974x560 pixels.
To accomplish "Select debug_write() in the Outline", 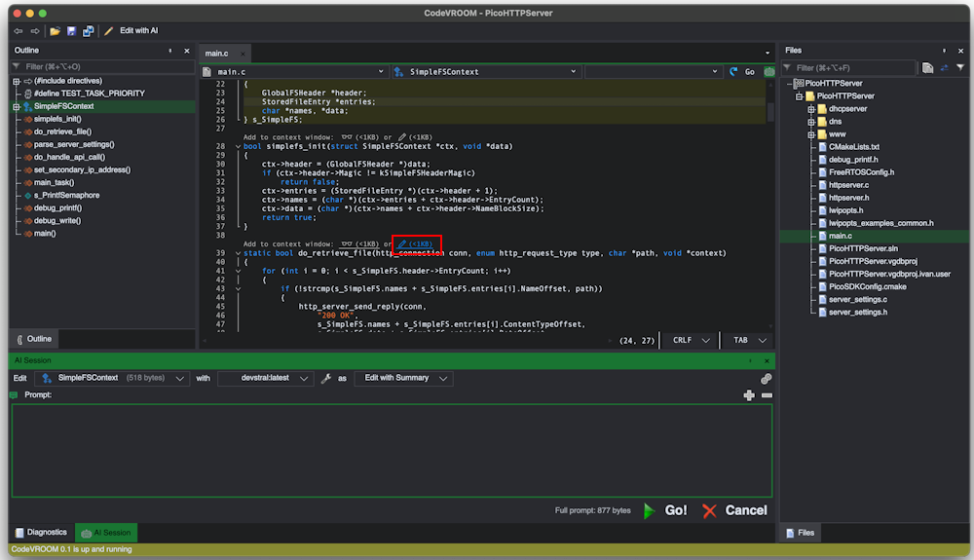I will 57,220.
